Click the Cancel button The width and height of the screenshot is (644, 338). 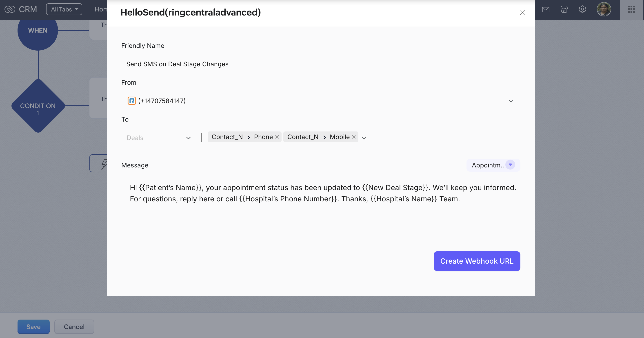(x=74, y=327)
